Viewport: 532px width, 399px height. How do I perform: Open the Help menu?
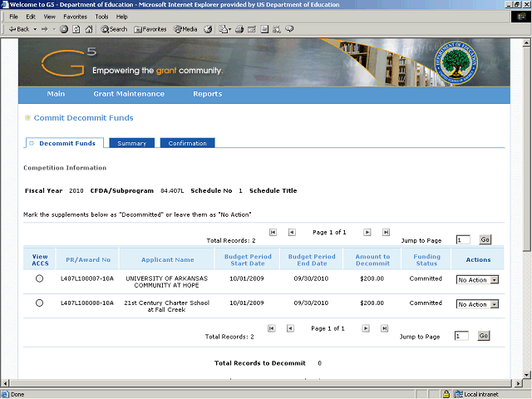coord(122,17)
